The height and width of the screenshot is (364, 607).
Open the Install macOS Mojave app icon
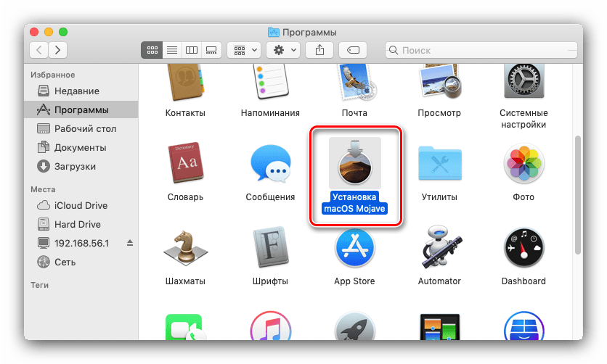355,164
